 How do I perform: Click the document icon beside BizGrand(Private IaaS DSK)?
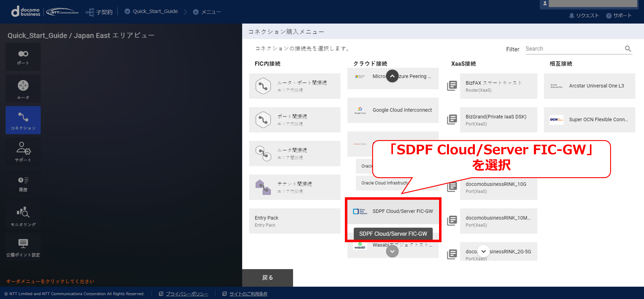click(x=452, y=119)
